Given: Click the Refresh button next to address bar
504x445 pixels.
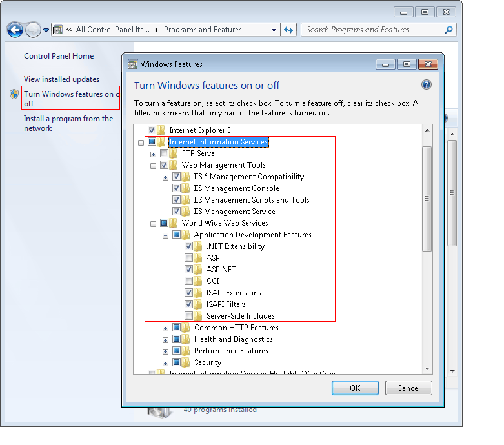Looking at the screenshot, I should coord(288,30).
